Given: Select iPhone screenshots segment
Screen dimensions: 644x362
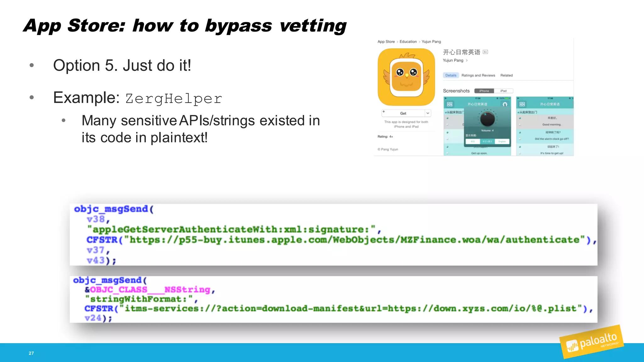Looking at the screenshot, I should point(484,91).
